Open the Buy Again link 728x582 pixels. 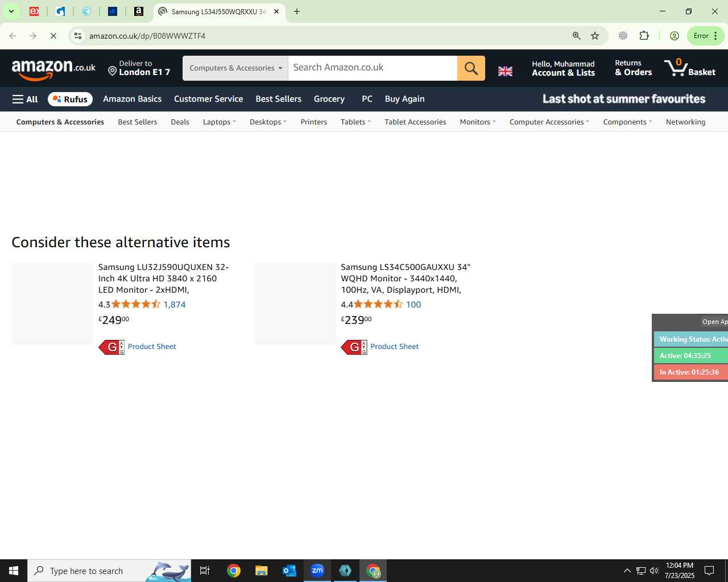point(404,99)
